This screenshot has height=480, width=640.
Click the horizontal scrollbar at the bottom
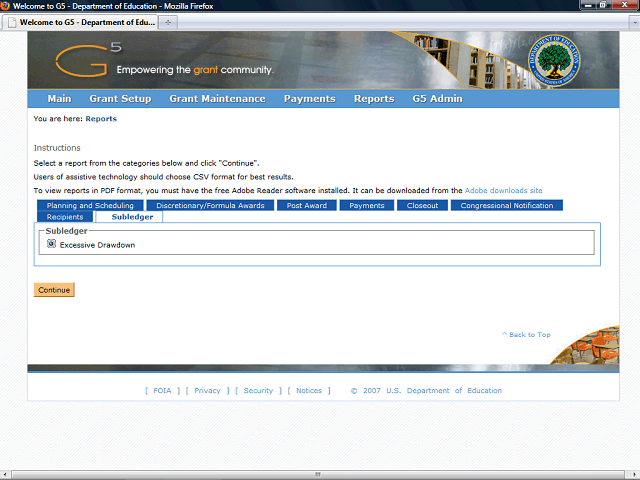[318, 475]
